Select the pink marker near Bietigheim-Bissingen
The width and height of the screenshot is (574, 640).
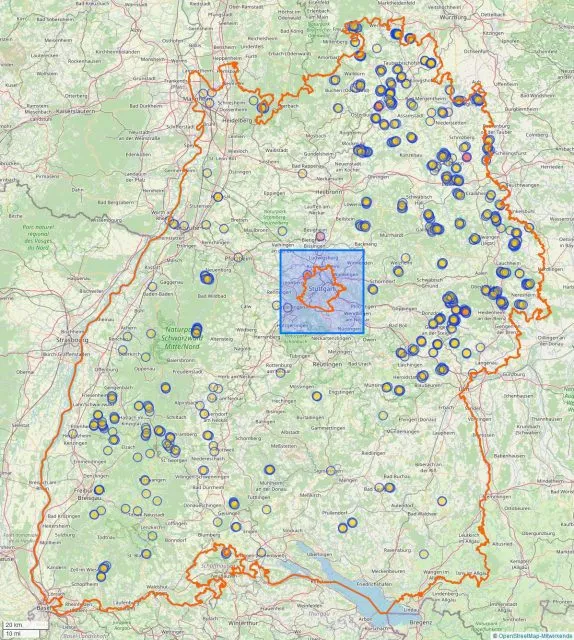(x=320, y=236)
